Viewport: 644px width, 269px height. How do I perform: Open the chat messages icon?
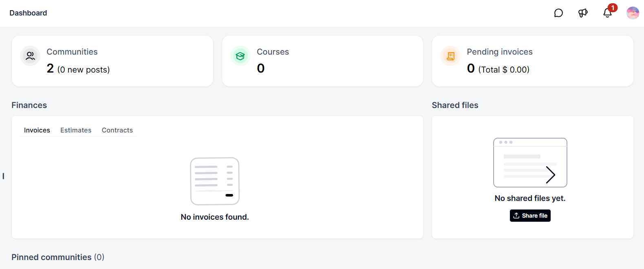[x=558, y=13]
